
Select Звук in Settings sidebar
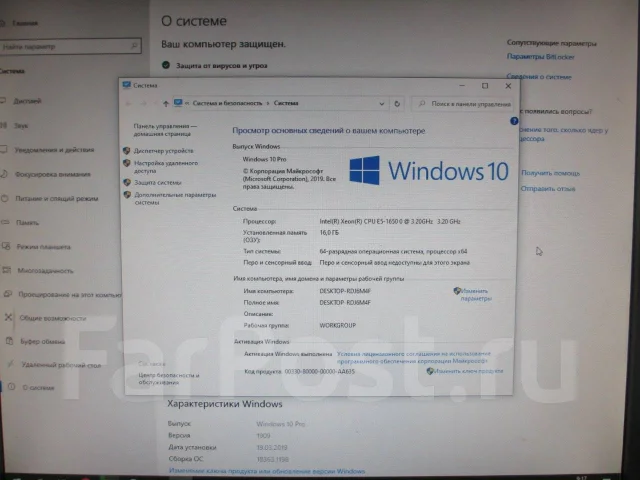21,126
